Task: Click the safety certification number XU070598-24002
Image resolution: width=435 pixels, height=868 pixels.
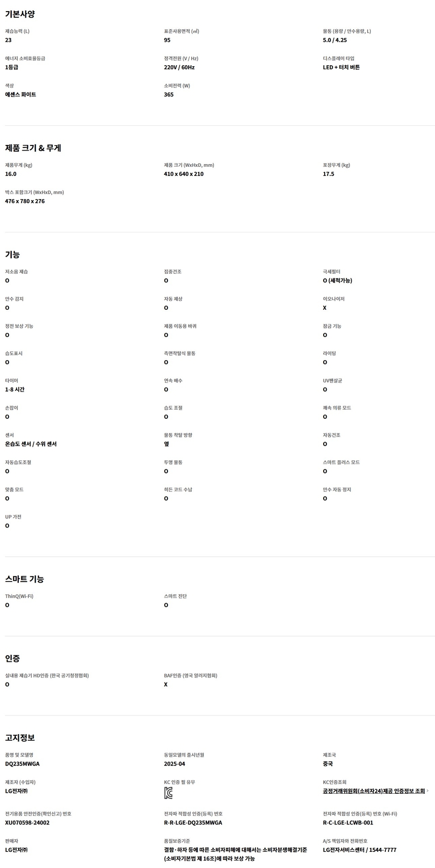Action: click(27, 823)
